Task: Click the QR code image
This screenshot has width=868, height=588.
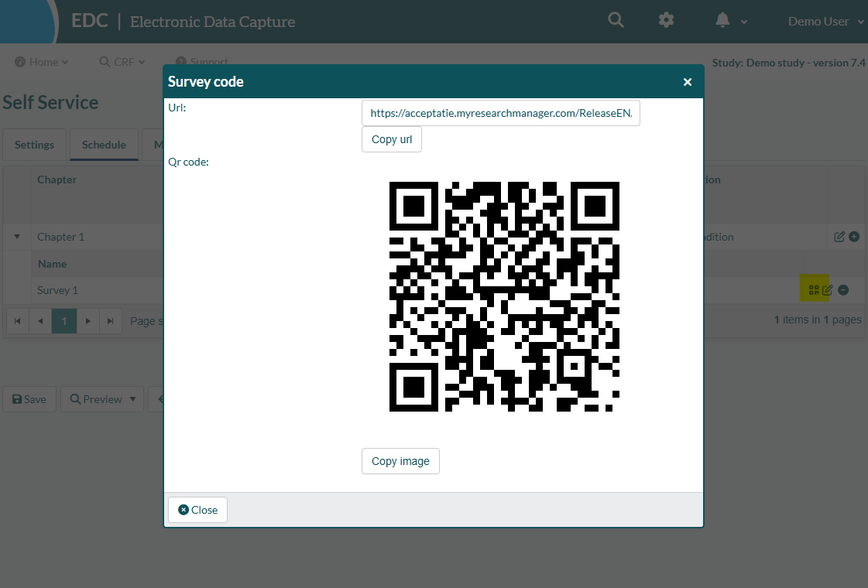Action: click(x=504, y=296)
